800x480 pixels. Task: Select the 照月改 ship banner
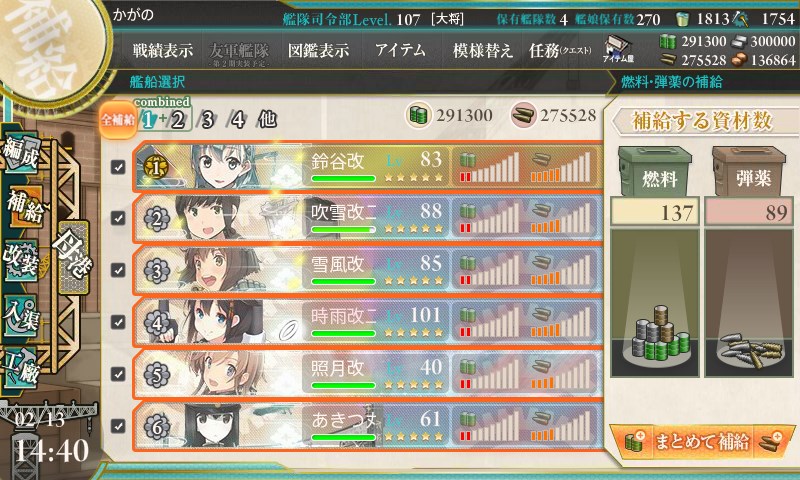coord(367,373)
